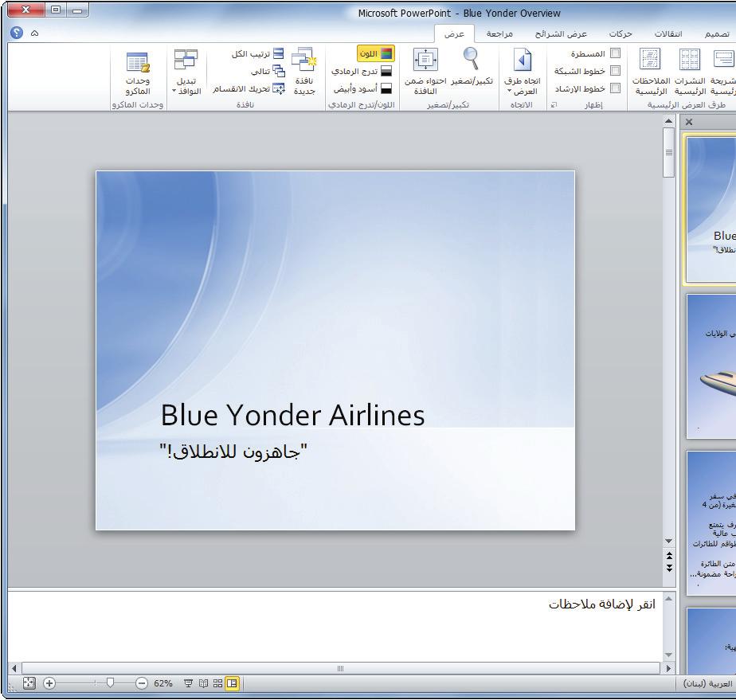Click the slide area vertical scrollbar thumb
The width and height of the screenshot is (736, 700).
tap(668, 152)
